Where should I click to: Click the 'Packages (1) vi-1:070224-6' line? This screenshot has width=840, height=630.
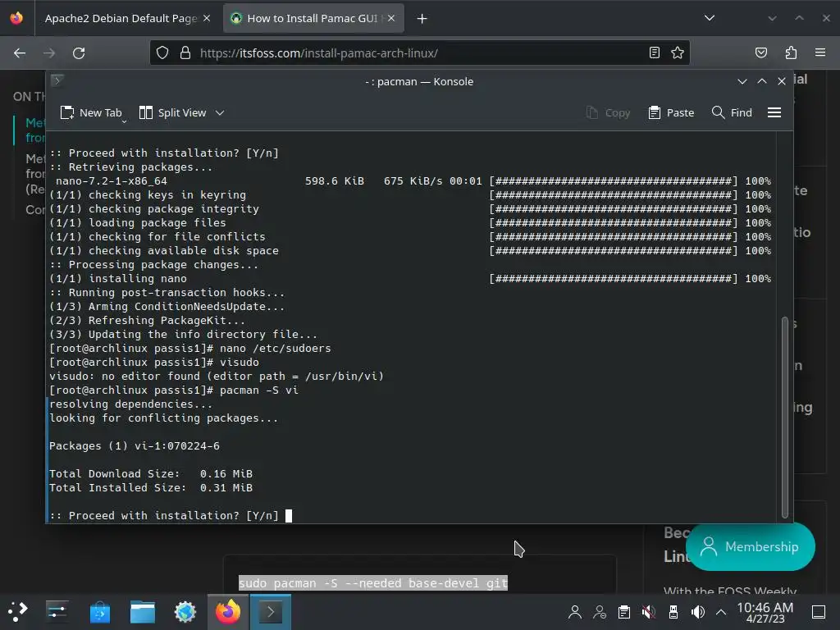coord(134,445)
